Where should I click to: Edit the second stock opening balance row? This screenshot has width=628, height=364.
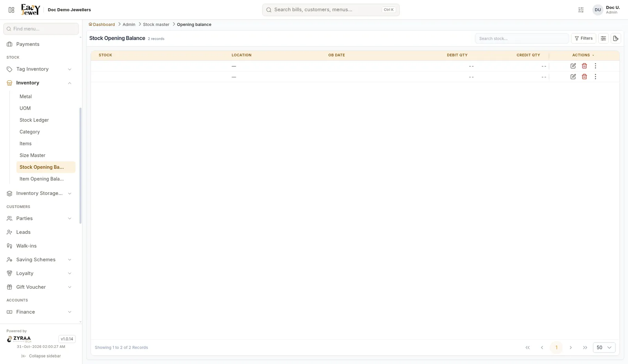pos(573,77)
